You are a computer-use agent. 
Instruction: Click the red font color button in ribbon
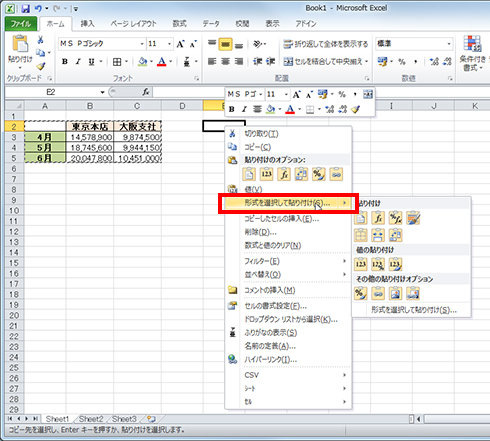point(162,62)
